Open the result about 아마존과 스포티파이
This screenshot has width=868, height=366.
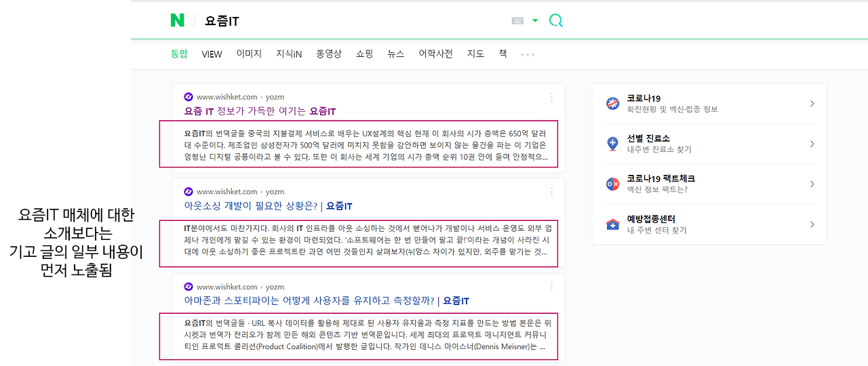click(326, 301)
